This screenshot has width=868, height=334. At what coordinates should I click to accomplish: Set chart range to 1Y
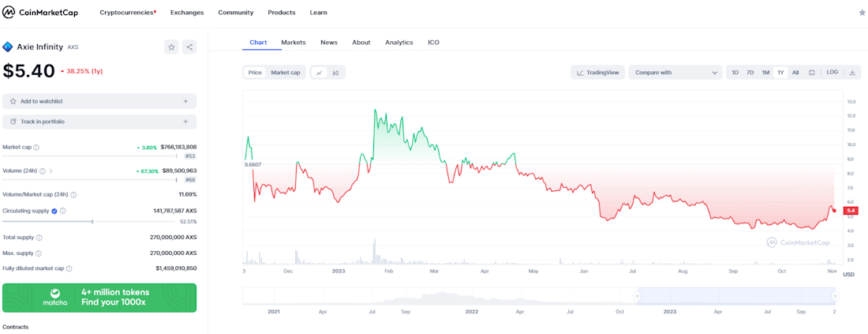(780, 73)
